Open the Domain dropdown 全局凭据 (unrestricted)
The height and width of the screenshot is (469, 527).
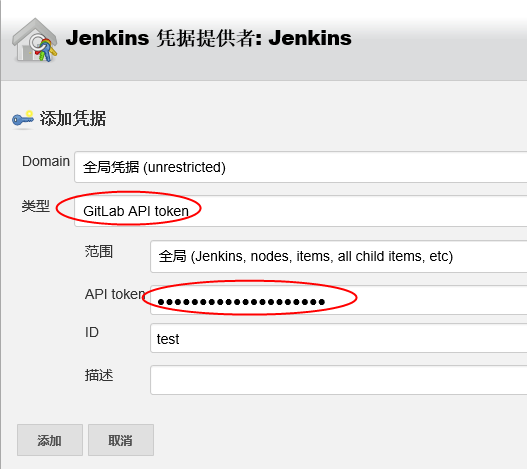[x=300, y=167]
